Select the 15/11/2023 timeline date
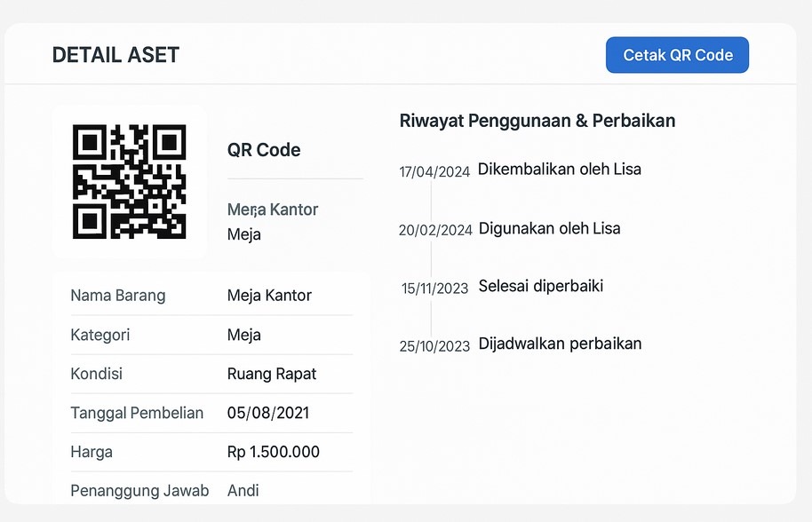 coord(435,289)
